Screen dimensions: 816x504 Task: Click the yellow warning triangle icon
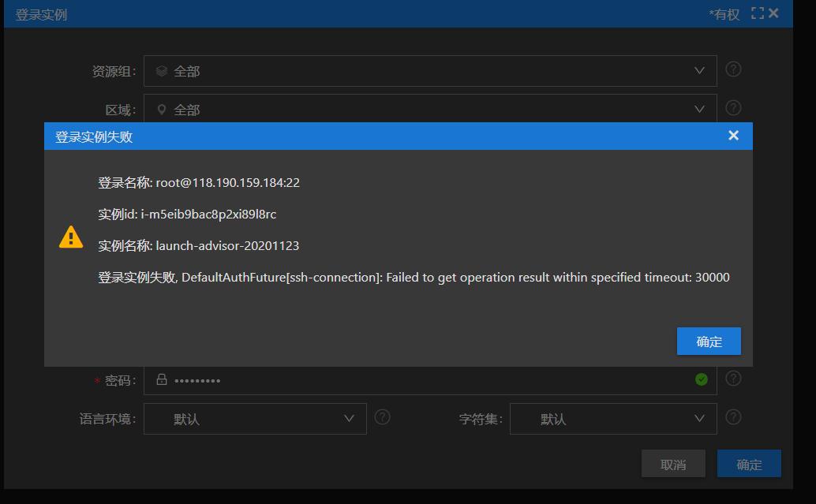[x=71, y=237]
